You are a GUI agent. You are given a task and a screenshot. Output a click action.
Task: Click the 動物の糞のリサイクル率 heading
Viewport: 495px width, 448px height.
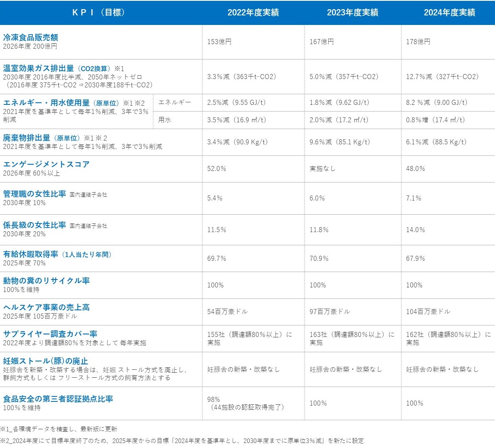[x=46, y=281]
